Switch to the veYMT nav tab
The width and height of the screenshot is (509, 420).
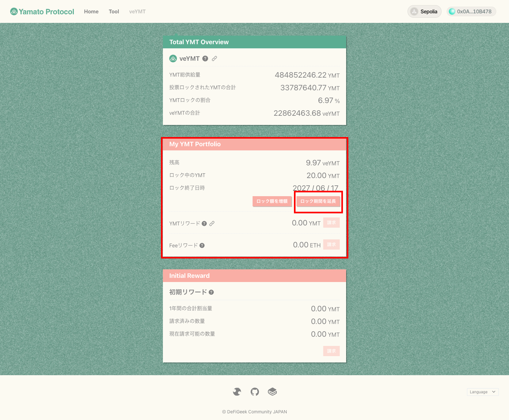pos(137,12)
